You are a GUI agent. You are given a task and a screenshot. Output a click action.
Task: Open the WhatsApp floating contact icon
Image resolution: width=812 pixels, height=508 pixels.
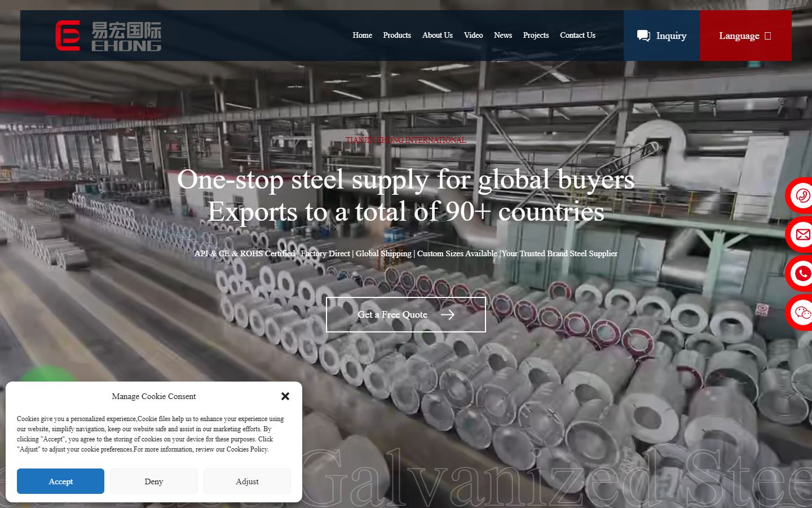[x=802, y=195]
